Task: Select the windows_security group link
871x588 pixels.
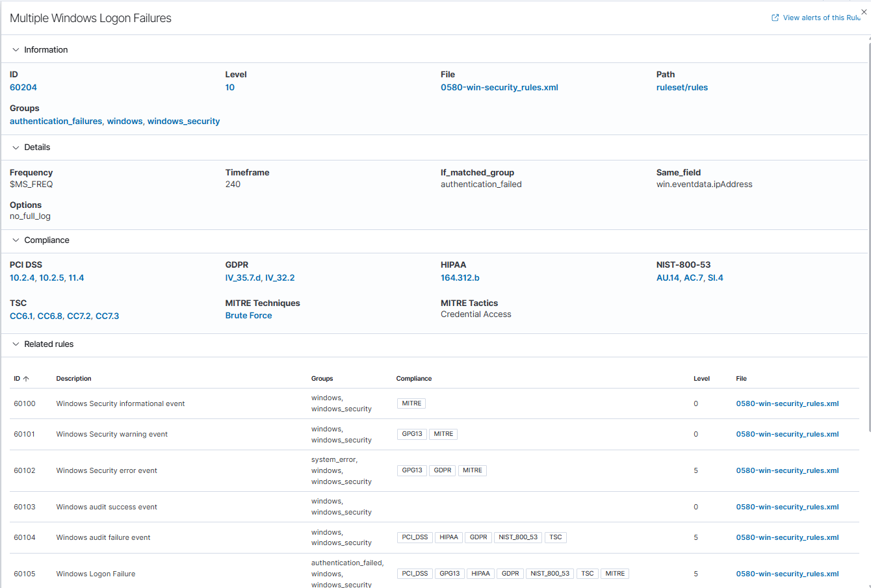Action: [x=183, y=121]
